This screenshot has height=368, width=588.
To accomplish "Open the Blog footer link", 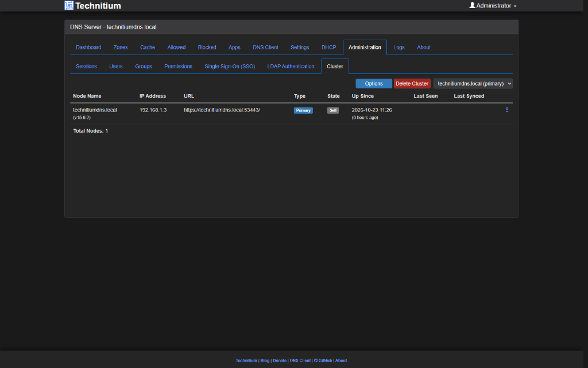I will pos(265,361).
